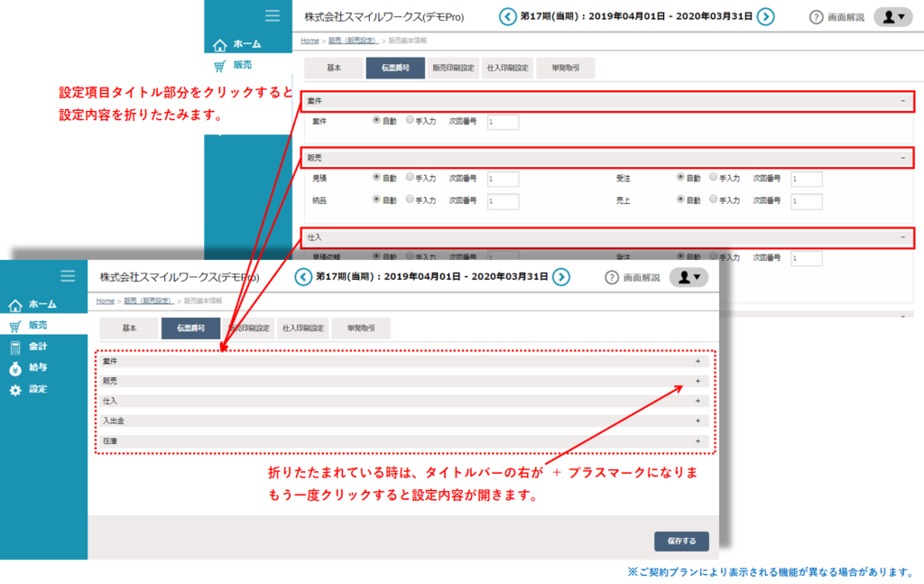Switch to the 基本 tab in the back window

[x=334, y=68]
